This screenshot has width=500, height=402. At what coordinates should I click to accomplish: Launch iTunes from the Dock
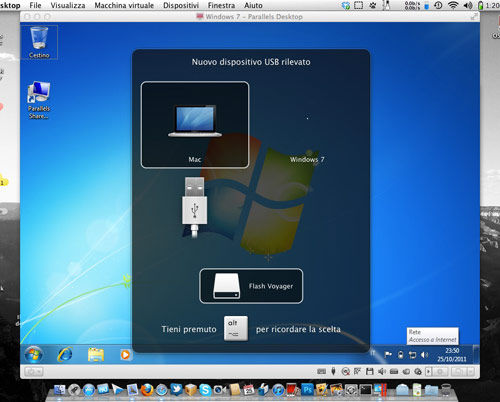click(278, 390)
